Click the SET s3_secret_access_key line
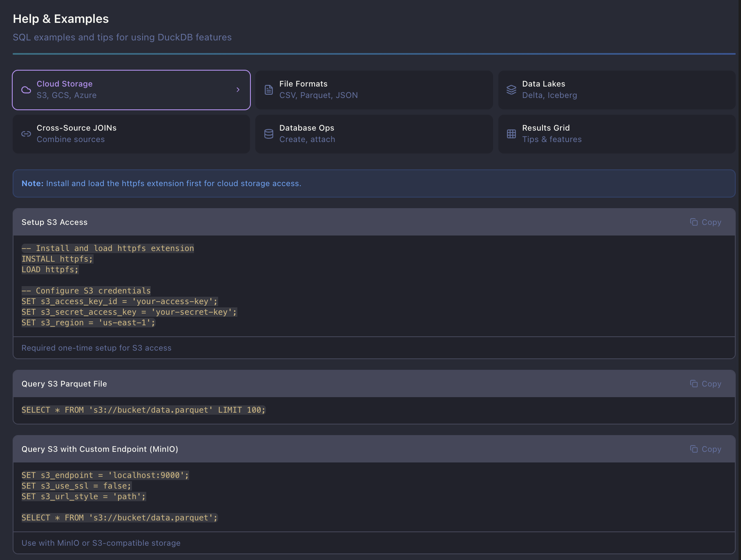This screenshot has height=560, width=741. [129, 312]
